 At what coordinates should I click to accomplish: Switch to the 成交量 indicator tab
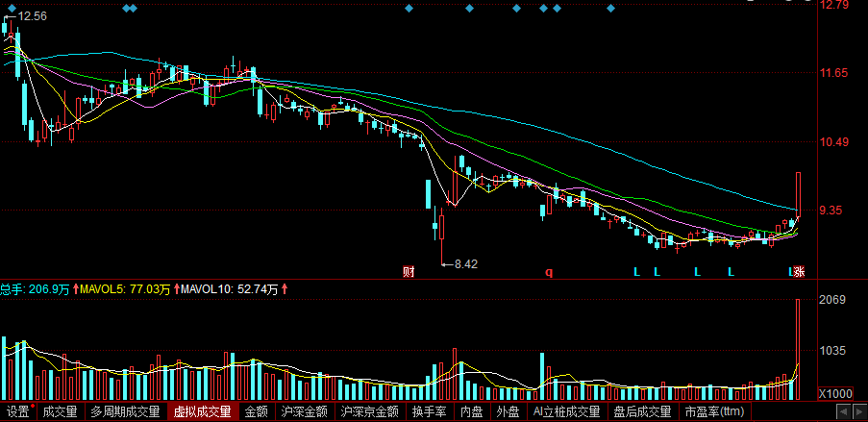pyautogui.click(x=61, y=412)
